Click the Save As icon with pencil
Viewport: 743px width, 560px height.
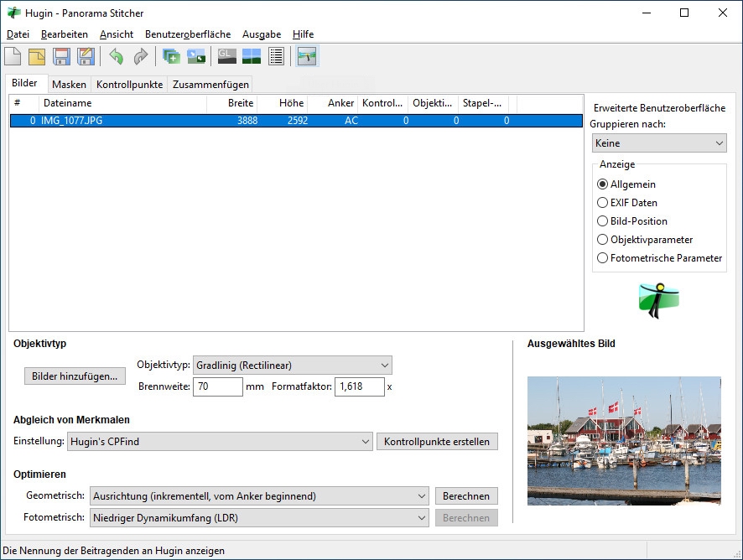pyautogui.click(x=85, y=56)
